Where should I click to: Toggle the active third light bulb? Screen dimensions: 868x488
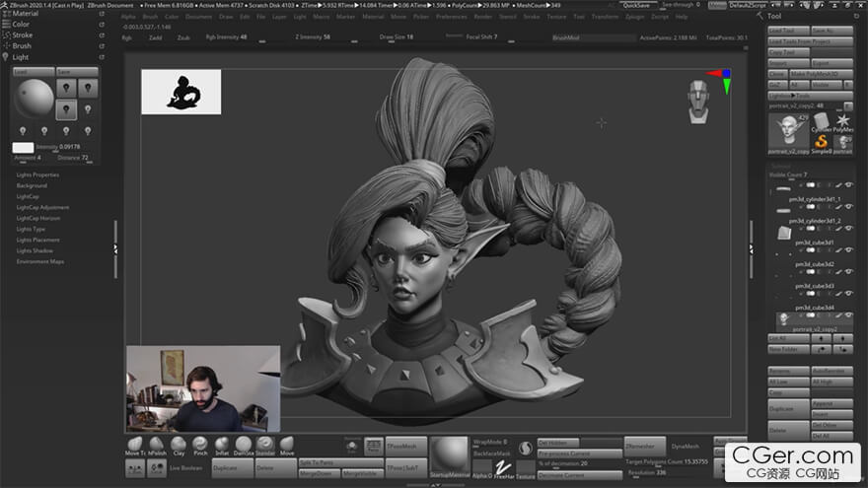[66, 109]
